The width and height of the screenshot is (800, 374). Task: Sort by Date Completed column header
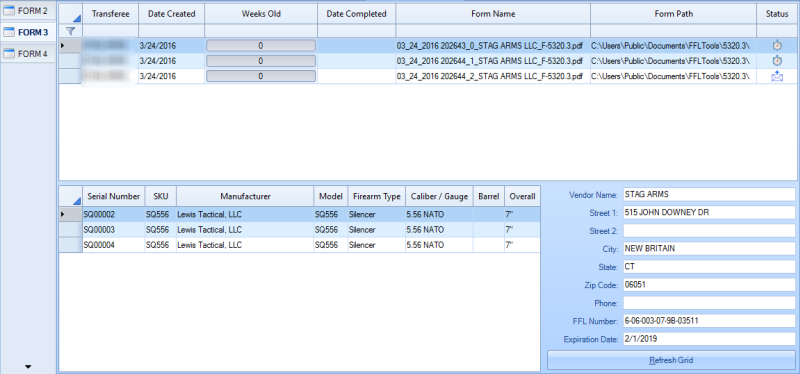pyautogui.click(x=356, y=14)
